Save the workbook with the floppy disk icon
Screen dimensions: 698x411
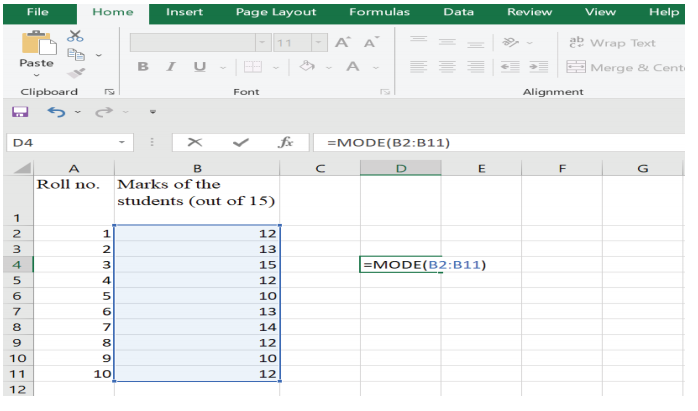pos(19,112)
